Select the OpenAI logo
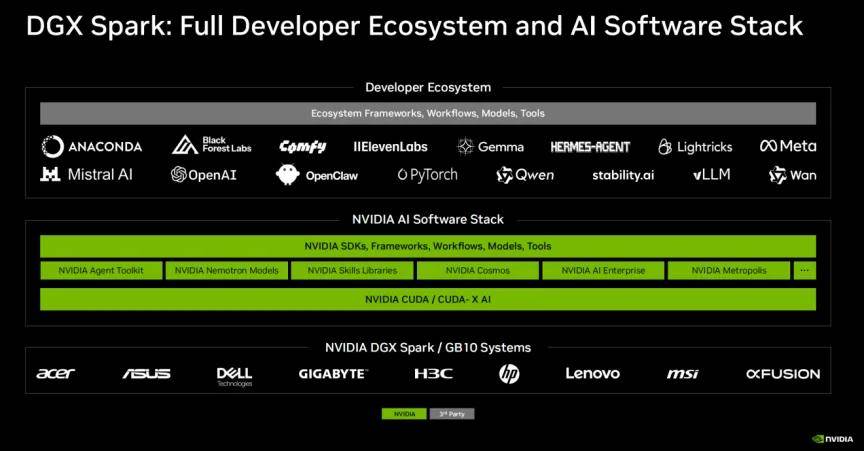This screenshot has width=864, height=451. pyautogui.click(x=203, y=175)
